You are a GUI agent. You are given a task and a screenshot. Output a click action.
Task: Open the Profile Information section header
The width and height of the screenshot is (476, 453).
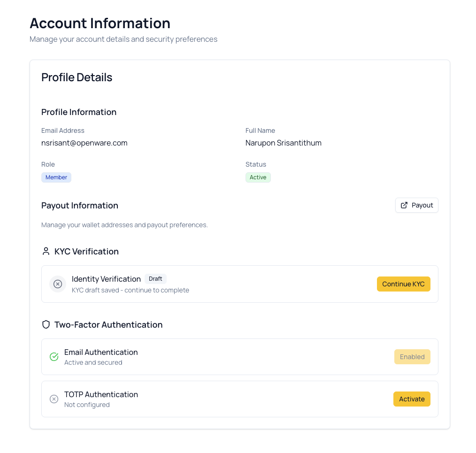pyautogui.click(x=78, y=112)
